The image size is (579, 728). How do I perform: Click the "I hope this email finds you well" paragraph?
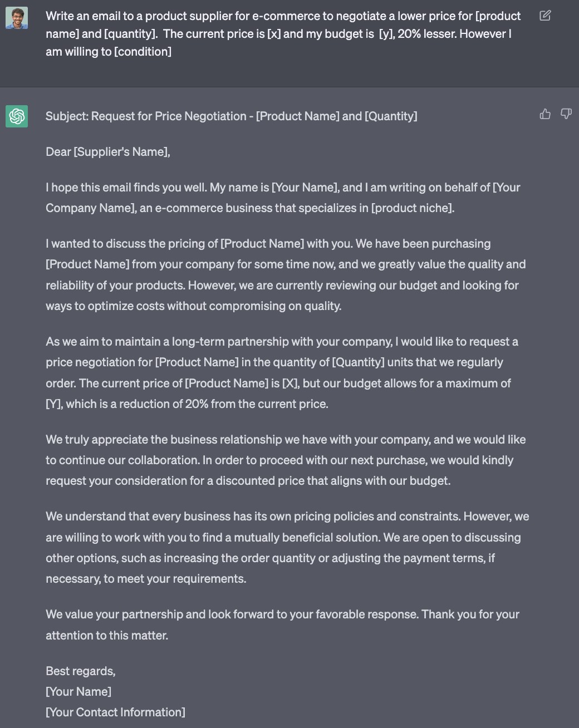tap(283, 198)
